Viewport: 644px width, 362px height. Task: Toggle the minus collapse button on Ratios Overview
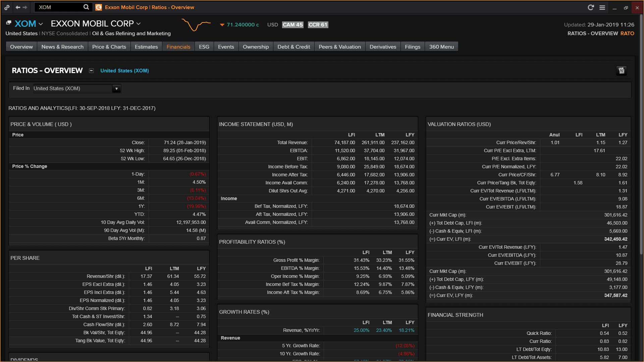91,71
